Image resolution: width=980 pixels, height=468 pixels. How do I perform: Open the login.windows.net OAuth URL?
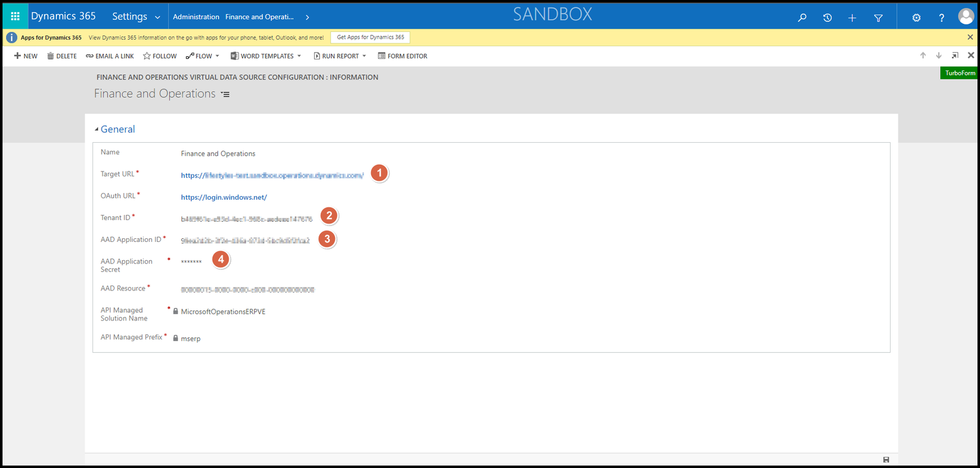[x=224, y=197]
